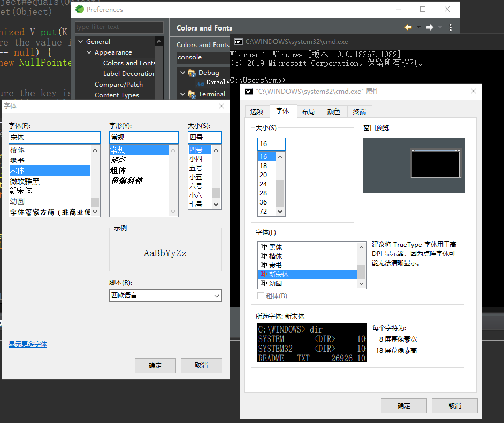Open the 脚本(R) script dropdown showing 西欧语言
Image resolution: width=504 pixels, height=423 pixels.
tap(165, 296)
